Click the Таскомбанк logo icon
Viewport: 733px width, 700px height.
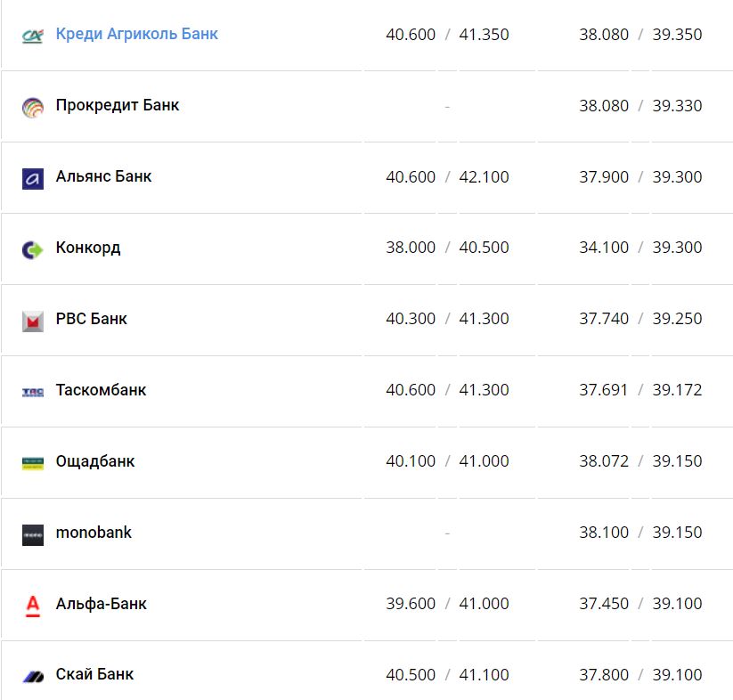[33, 392]
